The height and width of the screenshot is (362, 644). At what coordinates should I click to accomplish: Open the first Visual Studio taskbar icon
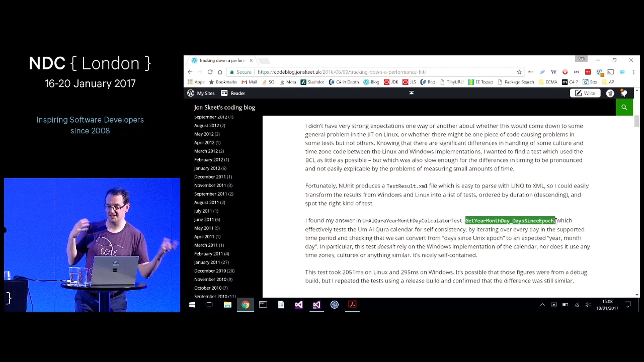(299, 305)
